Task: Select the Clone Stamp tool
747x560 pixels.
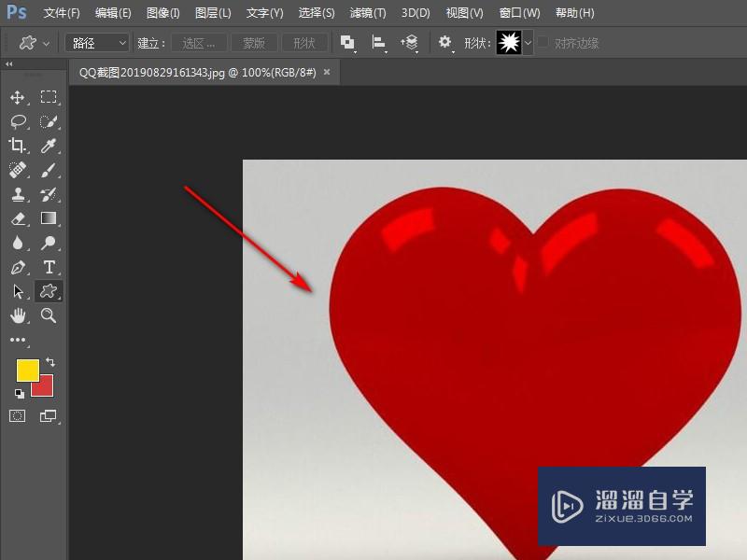Action: click(x=19, y=194)
